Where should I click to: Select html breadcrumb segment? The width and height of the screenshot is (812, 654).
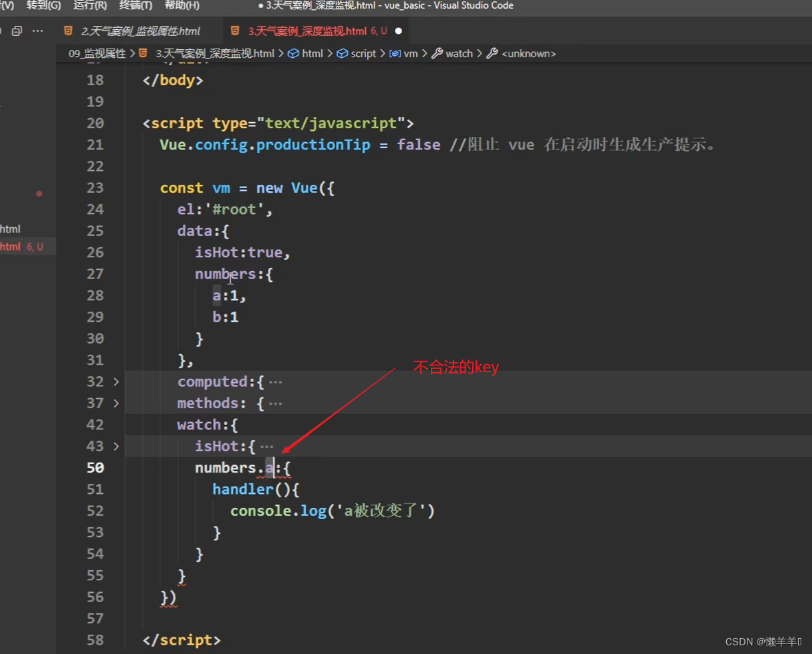[x=313, y=54]
